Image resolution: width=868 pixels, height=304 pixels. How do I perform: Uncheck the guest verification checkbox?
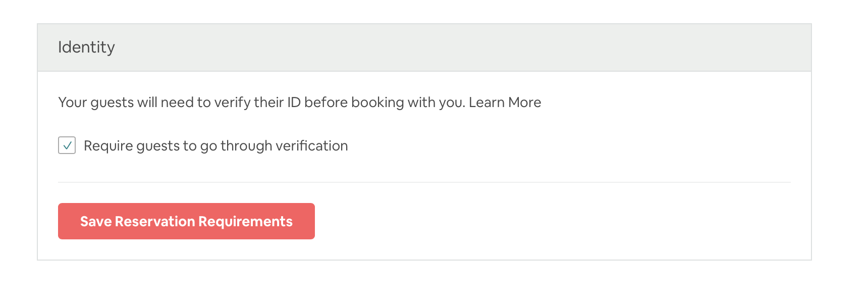[67, 145]
